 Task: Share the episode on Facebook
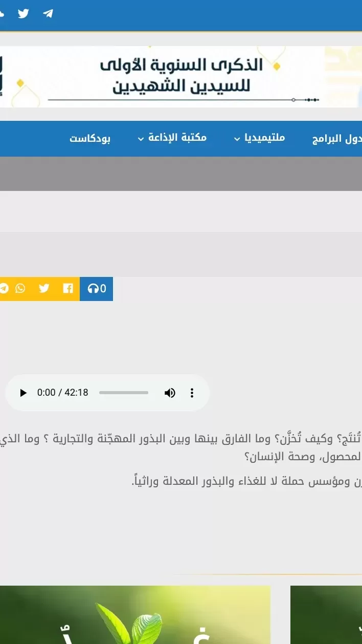[x=68, y=289]
